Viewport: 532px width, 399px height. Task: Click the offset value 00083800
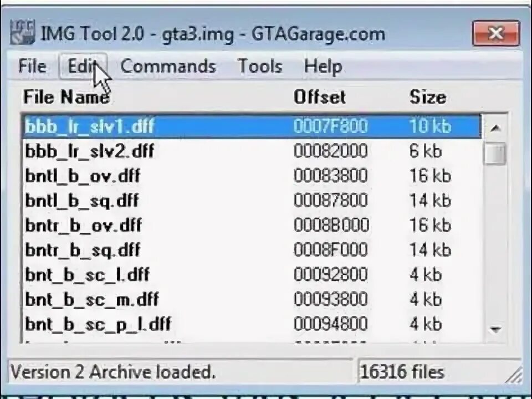(331, 176)
